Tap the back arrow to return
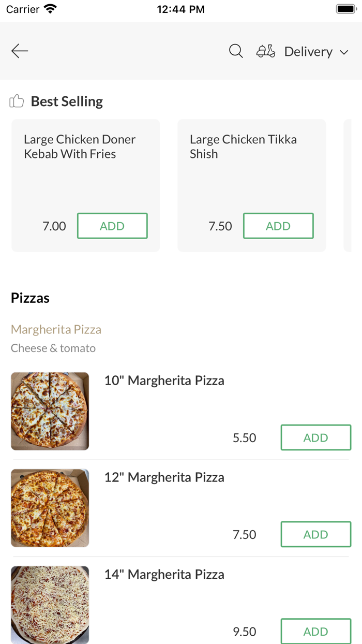 click(x=19, y=51)
